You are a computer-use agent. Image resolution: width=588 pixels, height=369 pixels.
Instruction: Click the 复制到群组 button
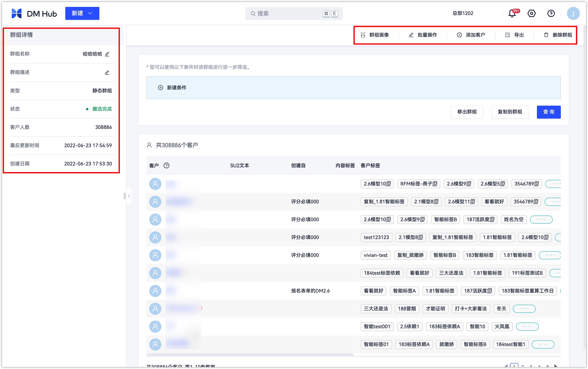coord(510,112)
